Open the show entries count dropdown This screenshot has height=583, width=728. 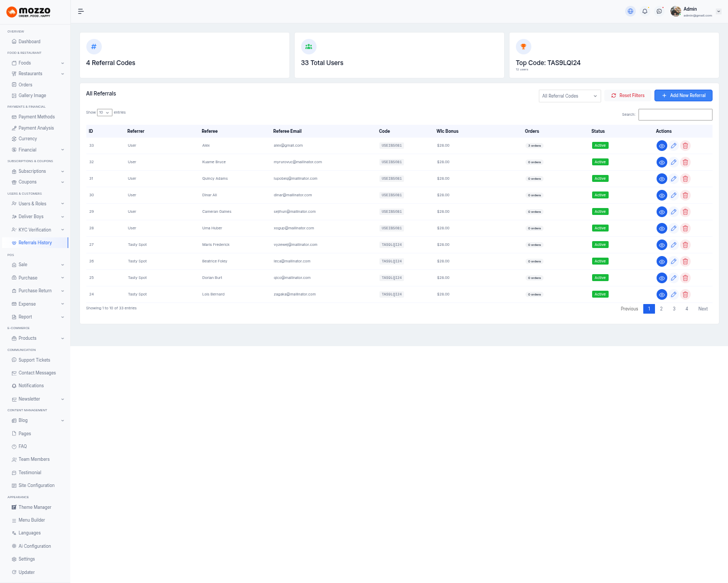104,113
